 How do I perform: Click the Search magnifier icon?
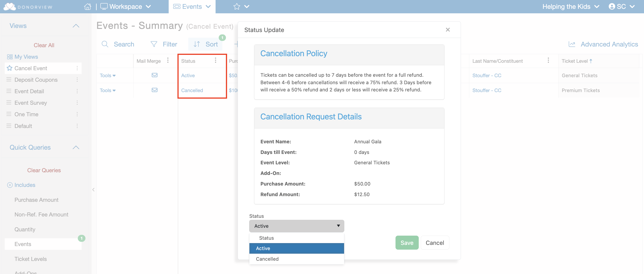(105, 44)
